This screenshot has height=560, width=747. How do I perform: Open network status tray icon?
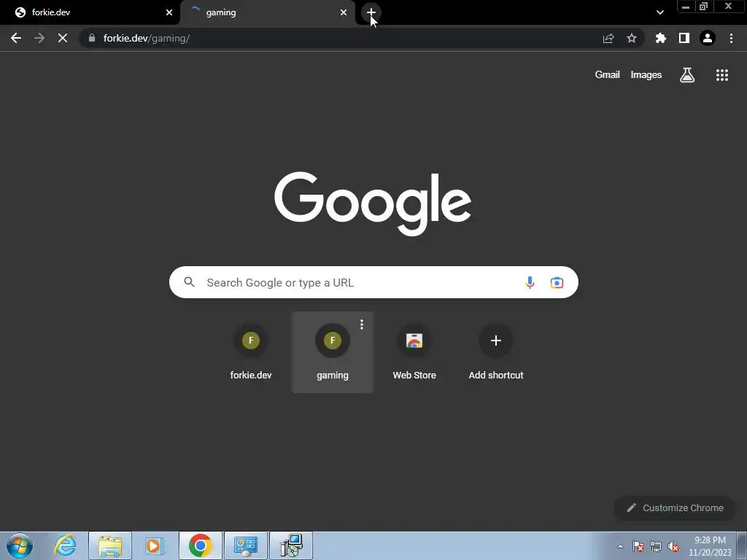(656, 546)
